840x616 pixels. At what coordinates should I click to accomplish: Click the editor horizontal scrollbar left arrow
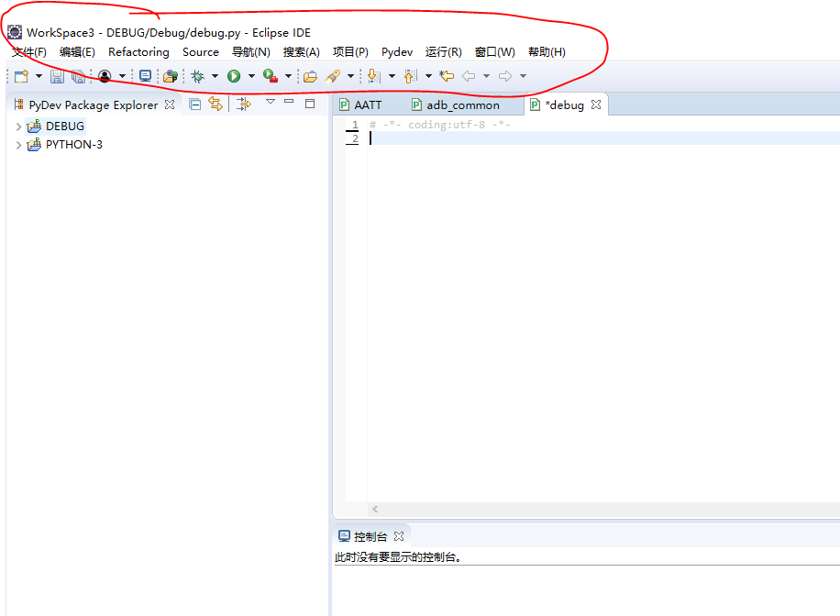(x=375, y=510)
